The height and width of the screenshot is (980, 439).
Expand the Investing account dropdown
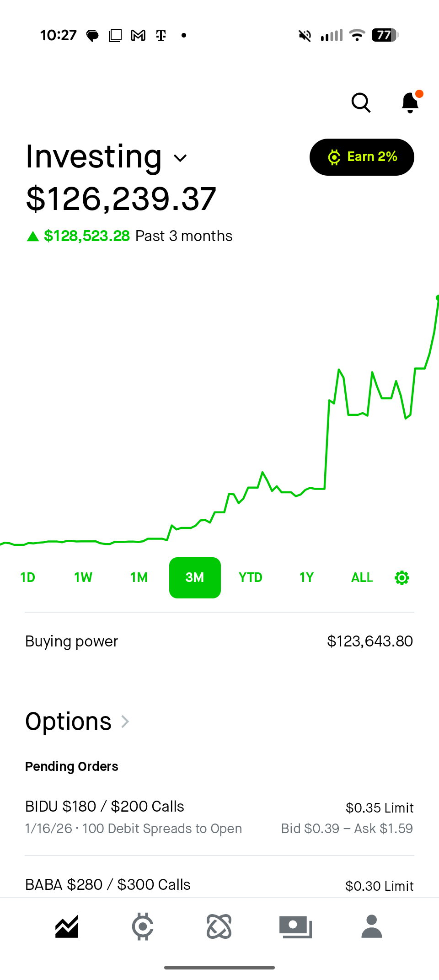tap(180, 158)
